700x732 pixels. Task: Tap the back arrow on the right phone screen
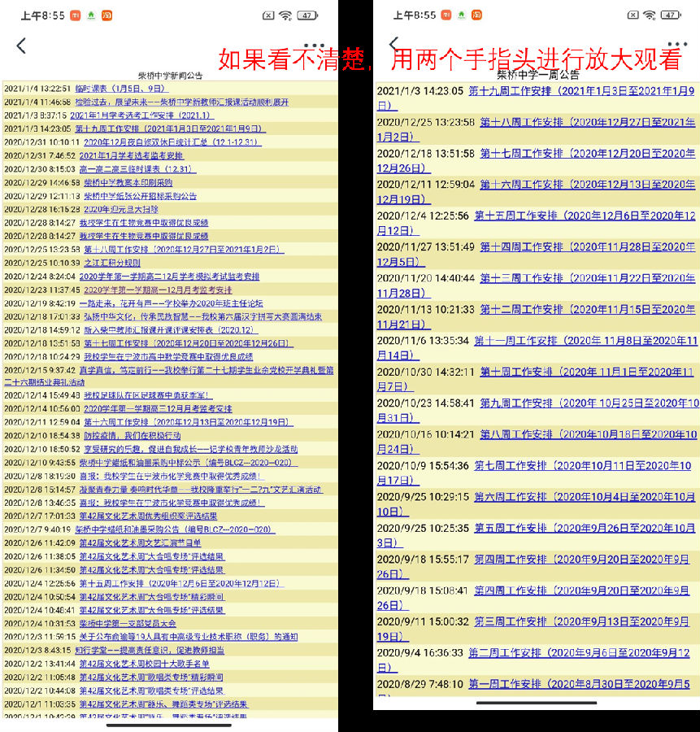[x=394, y=44]
